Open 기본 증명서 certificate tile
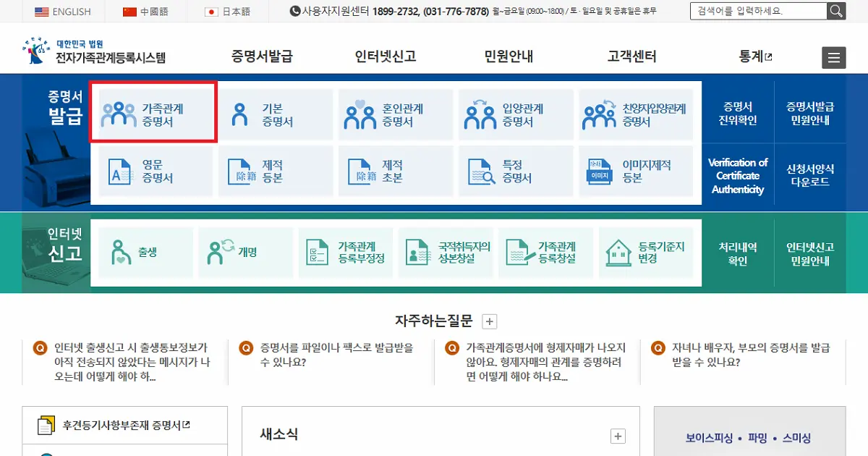The height and width of the screenshot is (456, 868). click(276, 115)
